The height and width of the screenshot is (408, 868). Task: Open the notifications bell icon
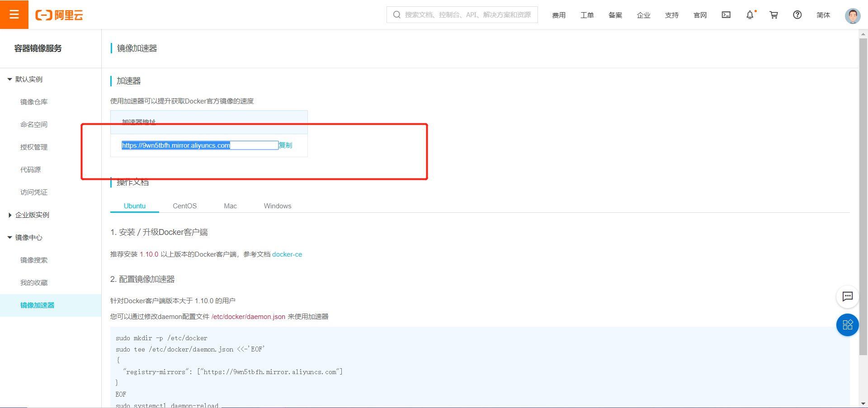pos(750,15)
